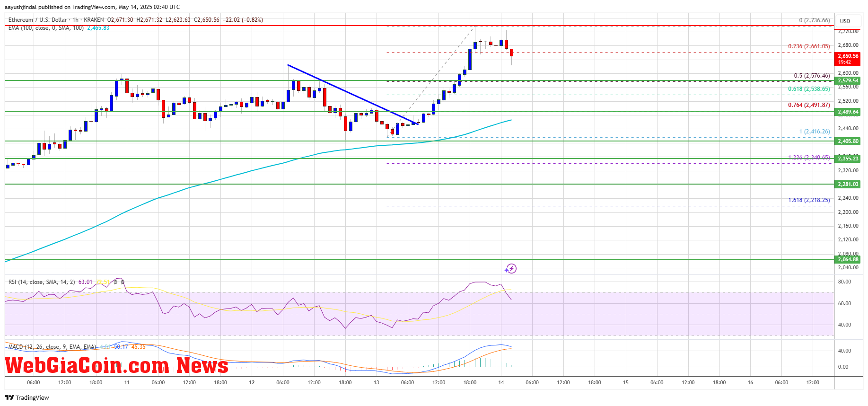Click the 2,200.00 price axis label
868x406 pixels.
click(848, 212)
